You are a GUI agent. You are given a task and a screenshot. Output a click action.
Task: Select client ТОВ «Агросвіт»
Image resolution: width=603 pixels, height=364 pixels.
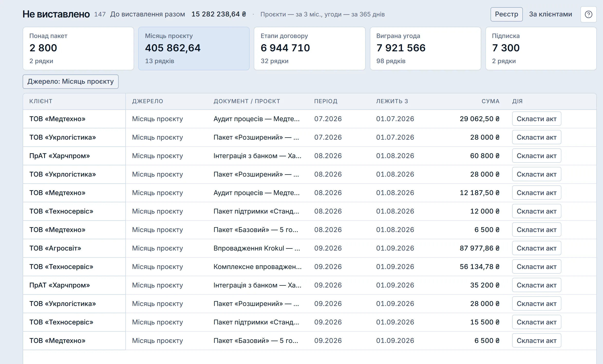pyautogui.click(x=55, y=248)
